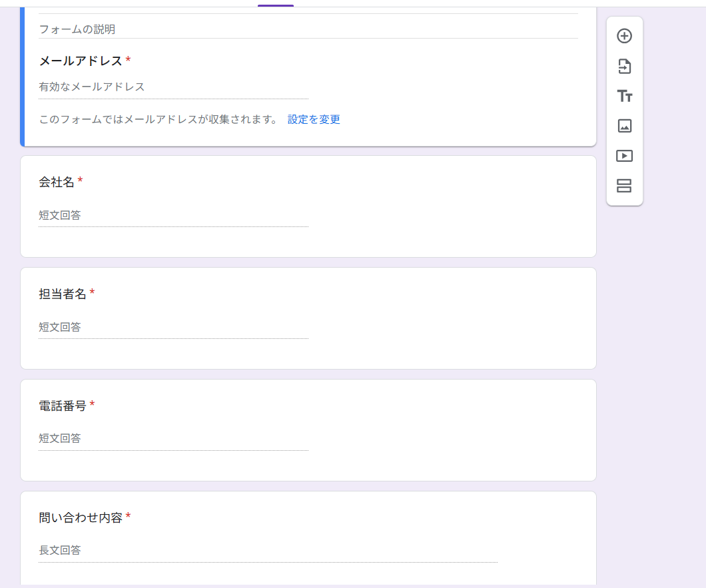706x588 pixels.
Task: Click the short answer field under 会社名
Action: click(173, 216)
